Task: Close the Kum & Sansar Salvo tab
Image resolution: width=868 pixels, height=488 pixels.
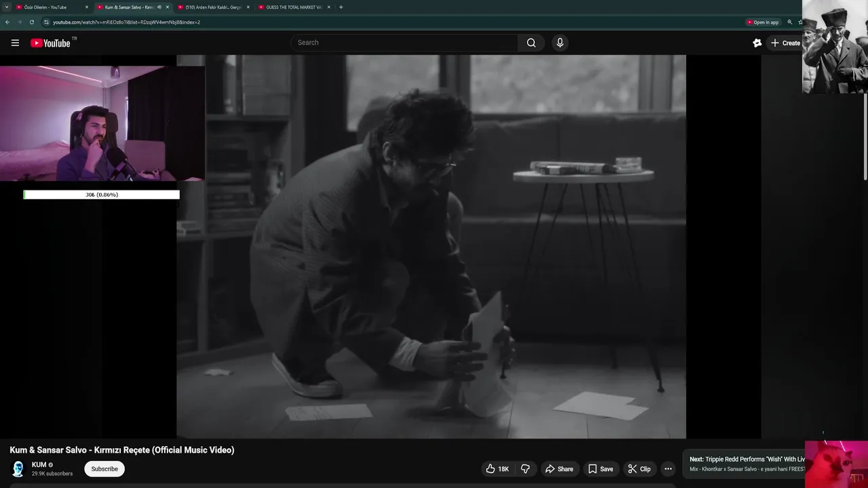Action: (167, 7)
